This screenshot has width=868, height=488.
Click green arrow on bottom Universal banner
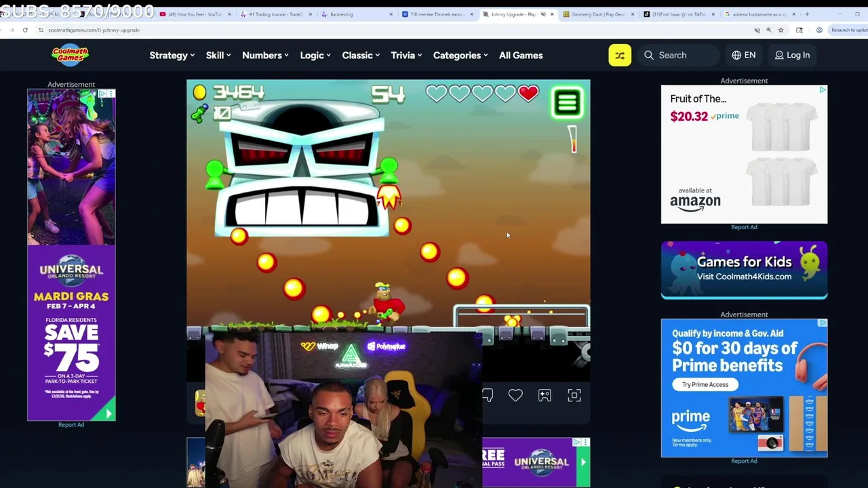click(583, 462)
